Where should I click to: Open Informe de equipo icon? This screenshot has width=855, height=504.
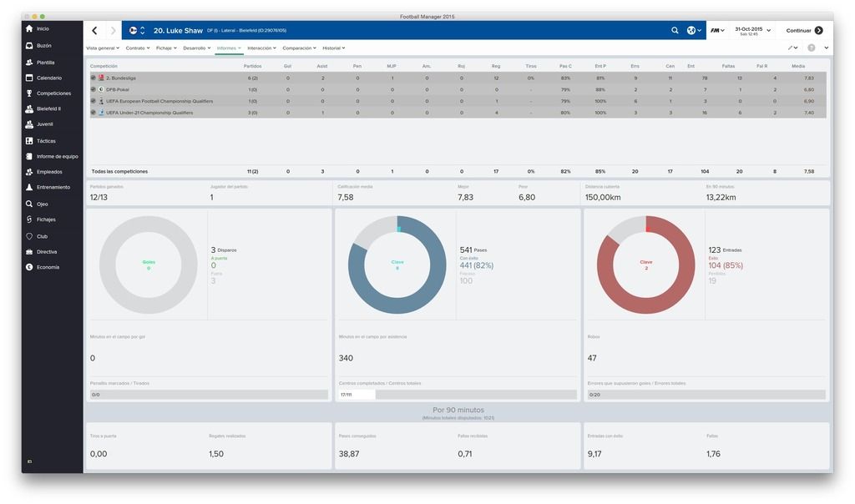29,156
